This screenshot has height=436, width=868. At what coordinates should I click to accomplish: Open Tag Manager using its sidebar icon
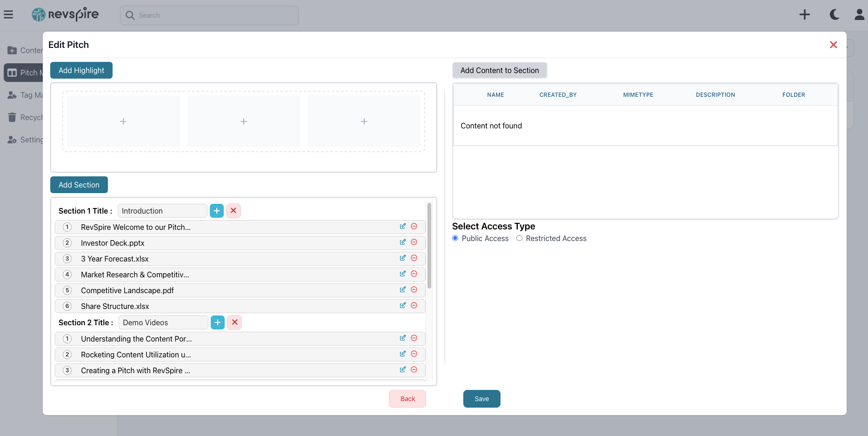12,95
